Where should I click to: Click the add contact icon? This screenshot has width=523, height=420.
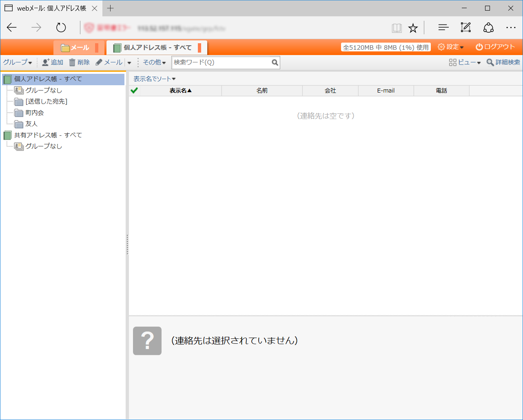(x=45, y=62)
